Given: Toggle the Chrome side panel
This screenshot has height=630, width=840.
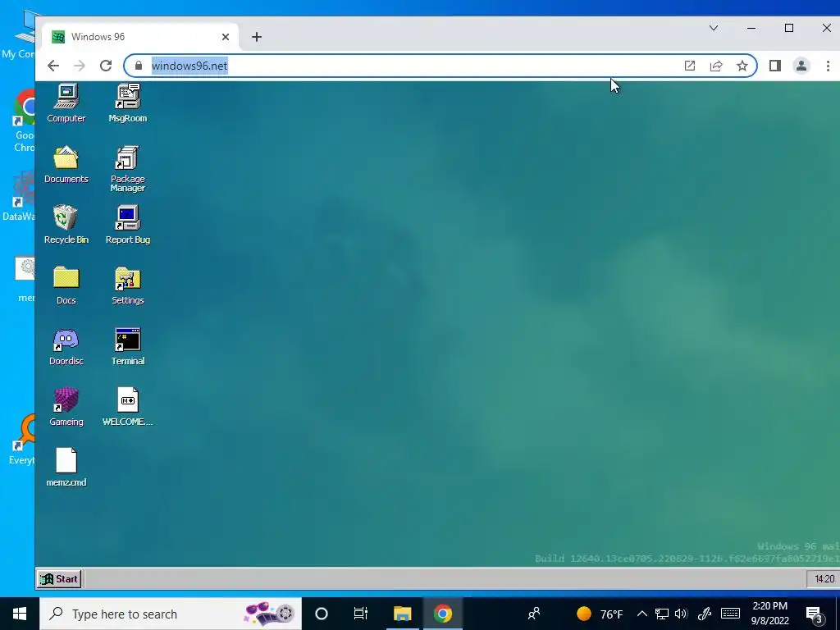Looking at the screenshot, I should pyautogui.click(x=774, y=66).
